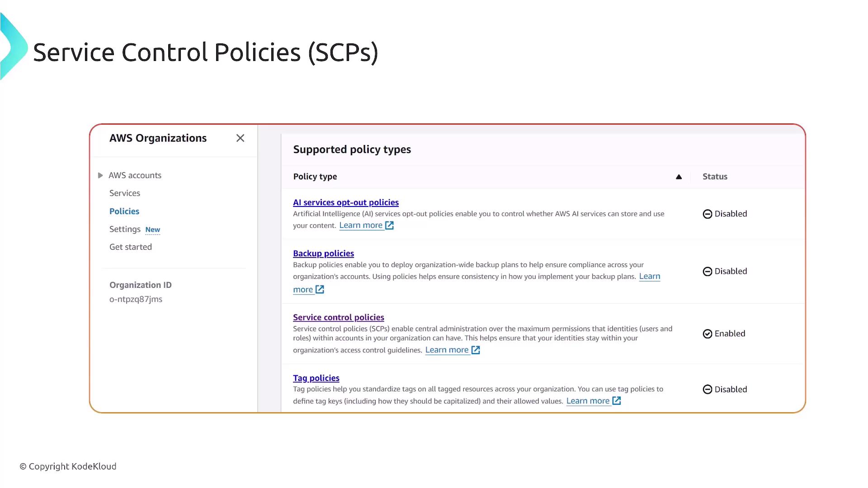The image size is (868, 488).
Task: Click external link icon for Tag policies Learn more
Action: [x=617, y=401]
